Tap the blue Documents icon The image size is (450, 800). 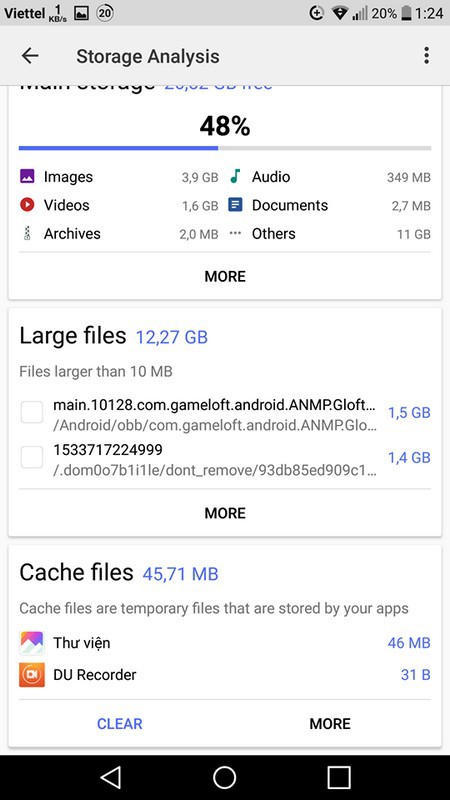coord(235,205)
